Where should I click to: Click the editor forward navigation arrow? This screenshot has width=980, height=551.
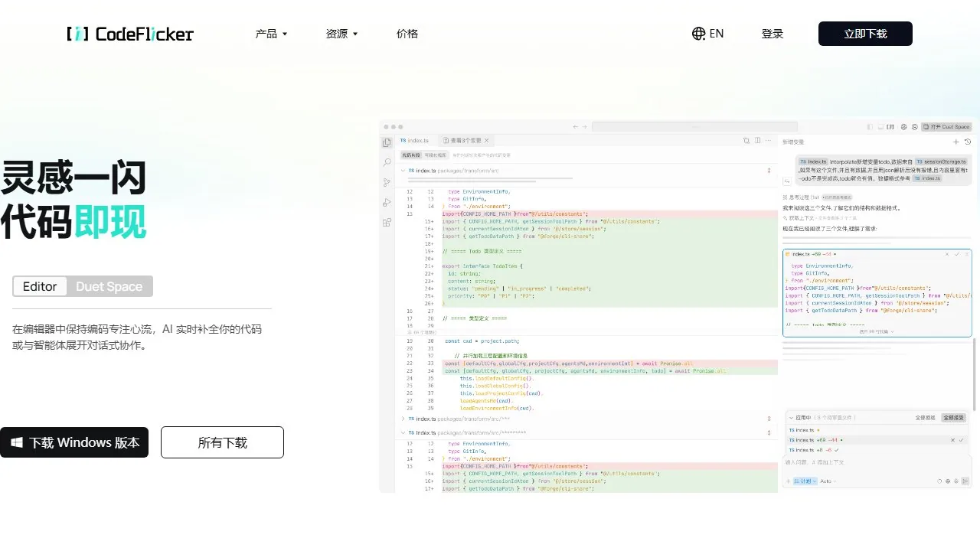[x=585, y=126]
